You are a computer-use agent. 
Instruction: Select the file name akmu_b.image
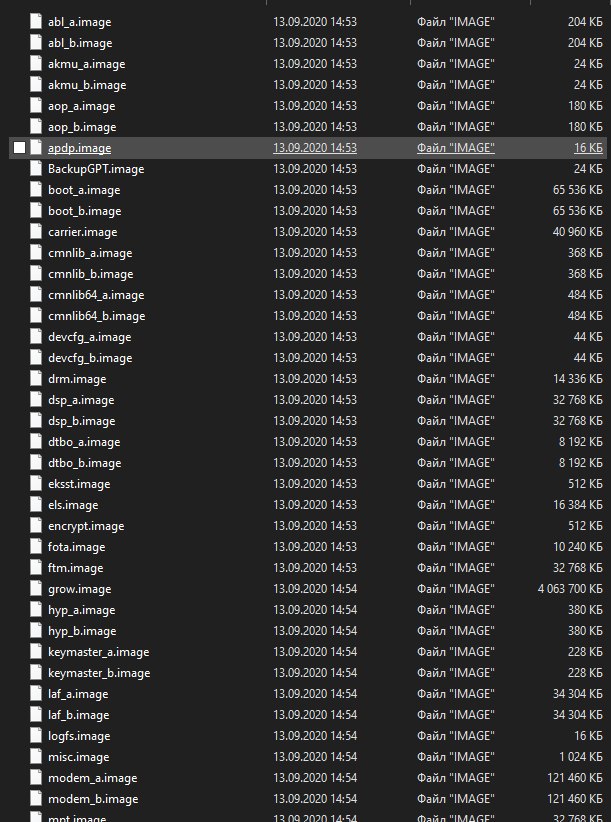click(87, 85)
